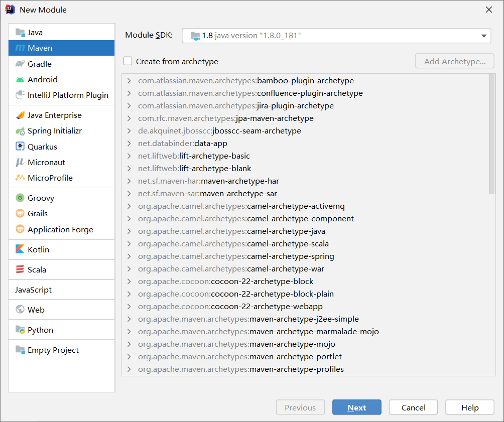
Task: Expand camel-archetype-activemq chevron
Action: [129, 206]
